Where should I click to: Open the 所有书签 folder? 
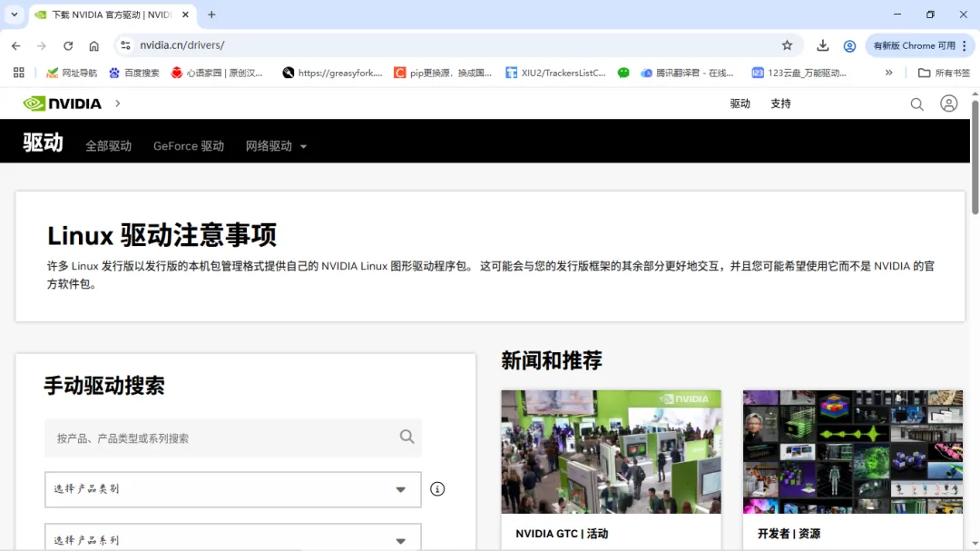coord(944,73)
